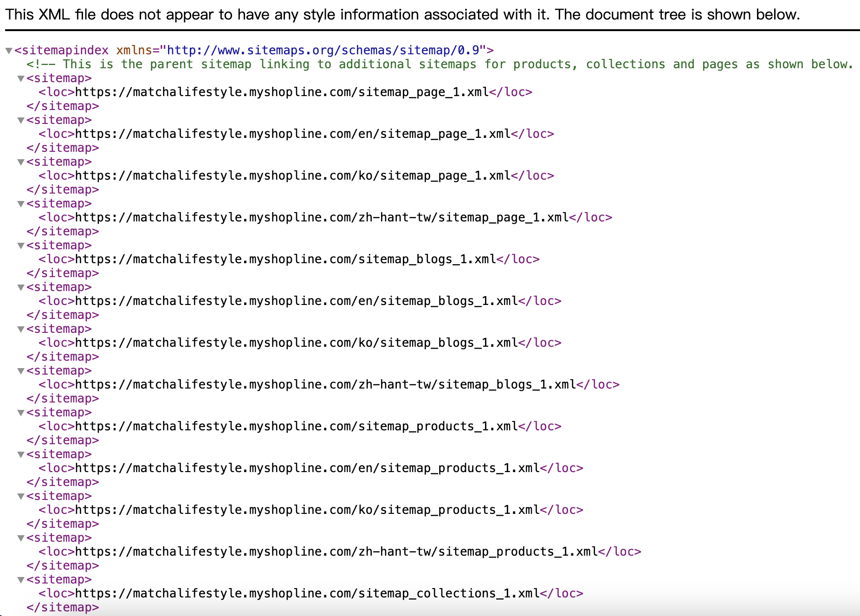
Task: Click the root sitemap_blogs_1.xml URL text
Action: (286, 259)
